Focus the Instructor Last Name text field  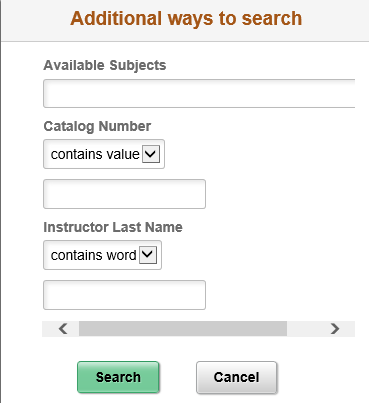(124, 295)
